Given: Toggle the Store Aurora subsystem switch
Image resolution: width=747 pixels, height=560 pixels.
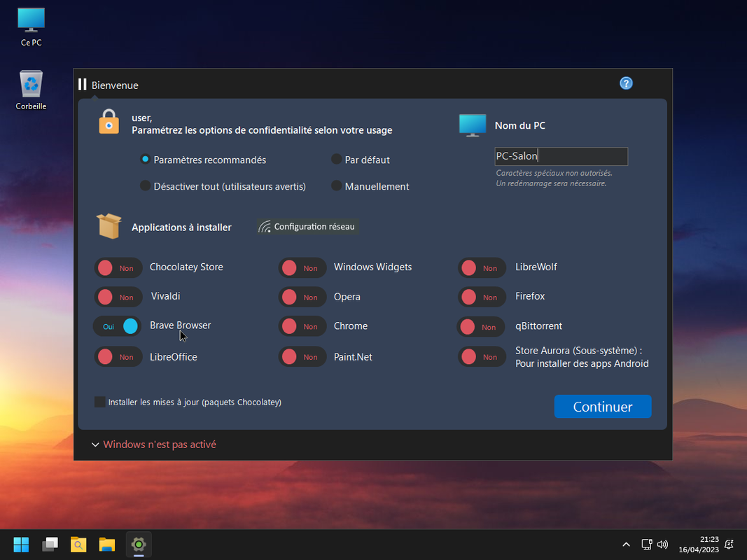Looking at the screenshot, I should 482,357.
